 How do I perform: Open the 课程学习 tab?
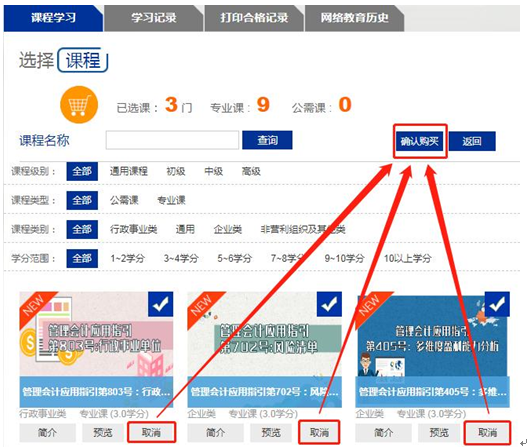(53, 18)
